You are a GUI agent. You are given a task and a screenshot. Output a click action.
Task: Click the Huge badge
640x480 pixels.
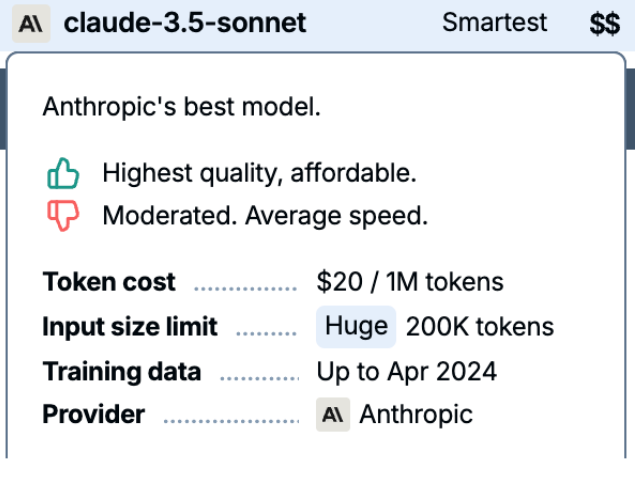[356, 327]
